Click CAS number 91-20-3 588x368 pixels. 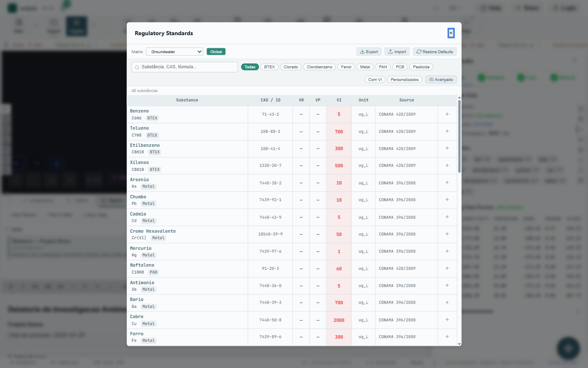[270, 269]
